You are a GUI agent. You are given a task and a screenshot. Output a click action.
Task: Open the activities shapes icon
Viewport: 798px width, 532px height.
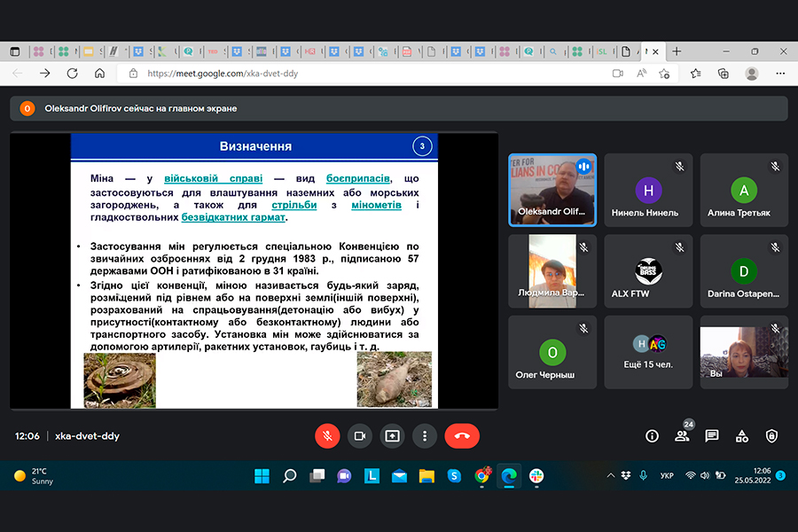pos(742,436)
